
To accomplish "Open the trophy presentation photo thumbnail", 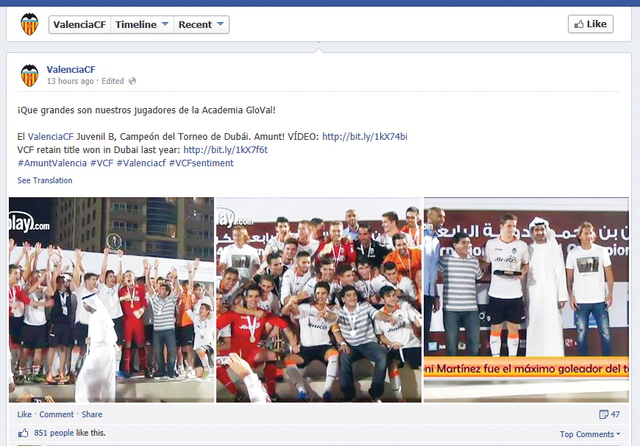I will click(x=526, y=300).
